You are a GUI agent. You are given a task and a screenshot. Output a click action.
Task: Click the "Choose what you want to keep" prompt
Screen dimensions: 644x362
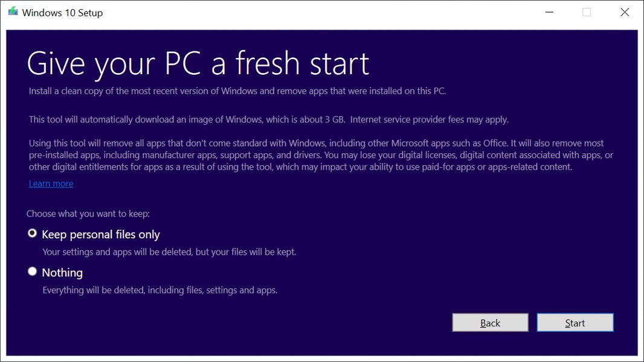pos(88,214)
